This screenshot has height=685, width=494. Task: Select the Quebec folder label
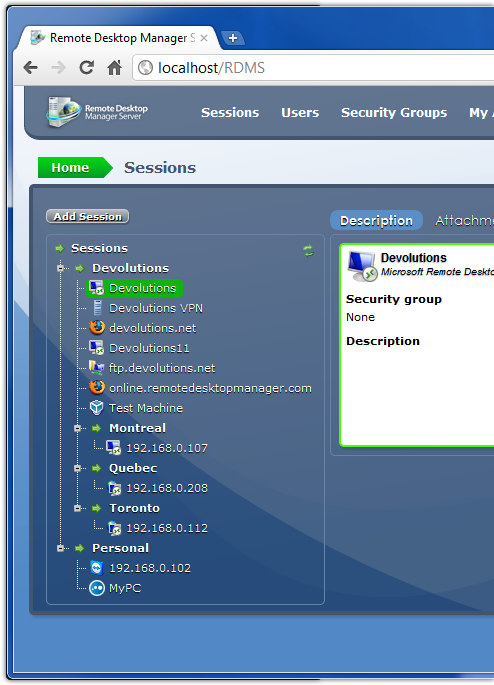coord(133,468)
